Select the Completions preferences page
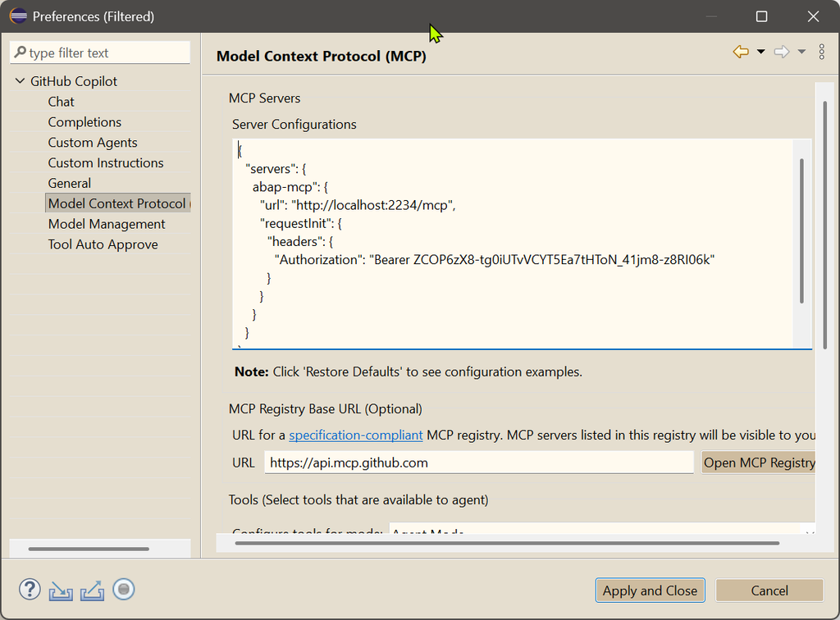Viewport: 840px width, 620px height. coord(84,122)
